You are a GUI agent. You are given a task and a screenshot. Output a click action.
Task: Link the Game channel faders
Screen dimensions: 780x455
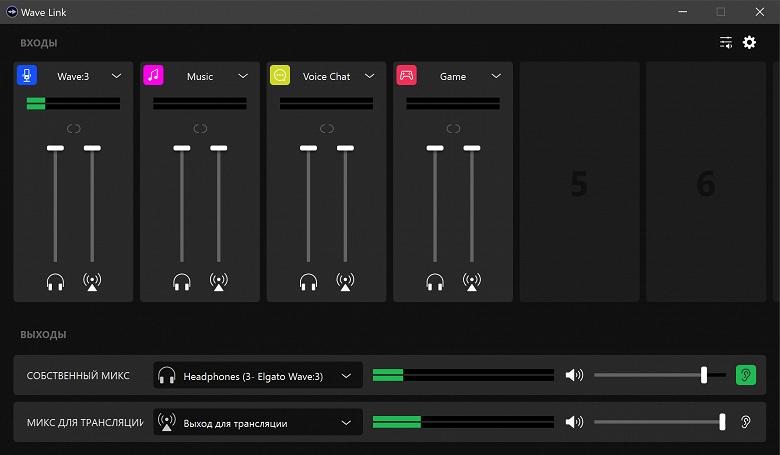(453, 129)
